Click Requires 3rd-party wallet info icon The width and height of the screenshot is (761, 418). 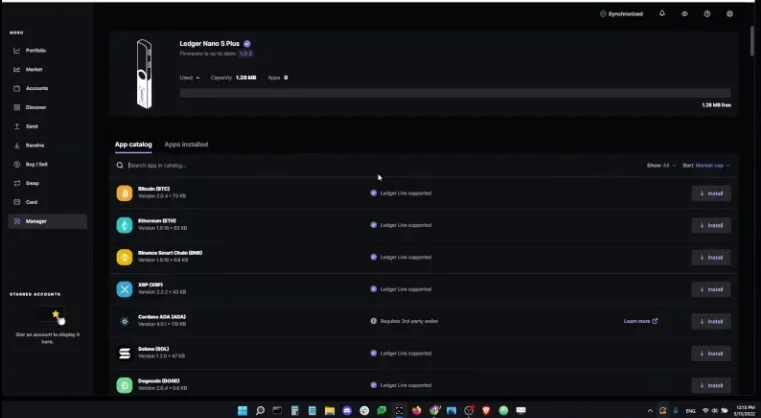click(373, 321)
